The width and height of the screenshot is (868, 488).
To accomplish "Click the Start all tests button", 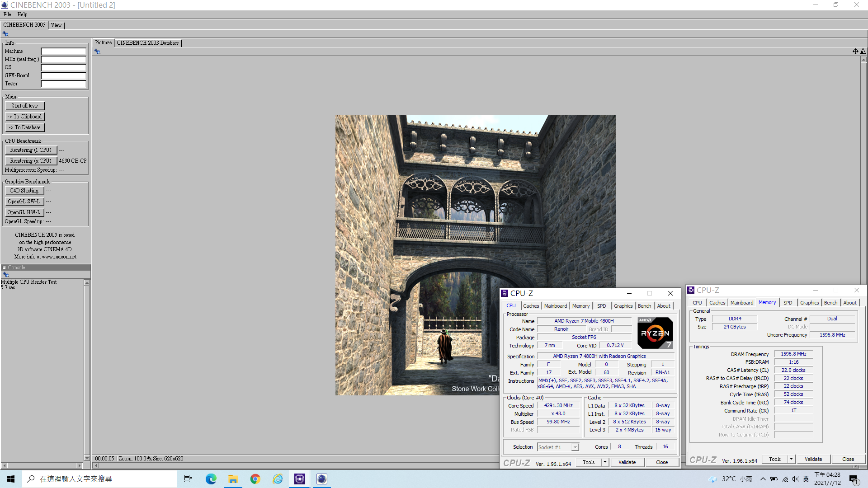I will click(24, 106).
